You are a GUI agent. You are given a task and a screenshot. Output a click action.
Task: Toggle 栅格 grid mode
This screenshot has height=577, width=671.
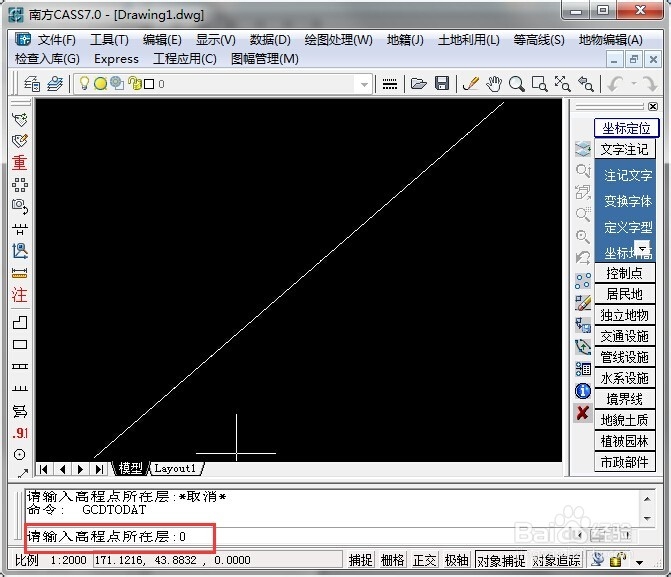coord(392,560)
